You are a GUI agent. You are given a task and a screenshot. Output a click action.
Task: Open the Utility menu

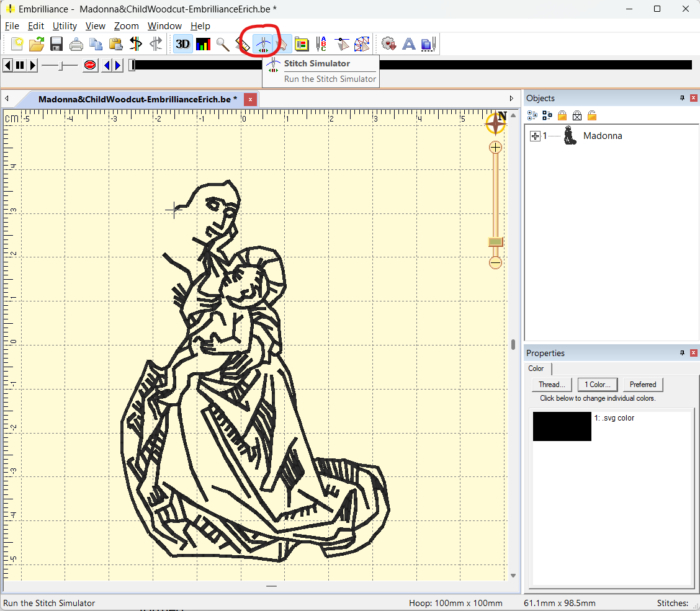point(65,26)
